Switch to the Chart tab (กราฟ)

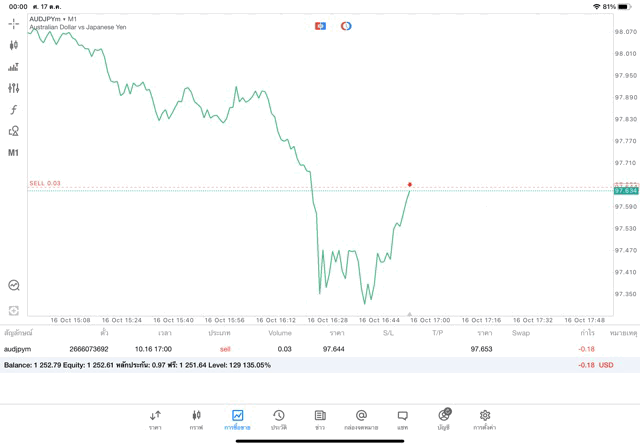coord(196,419)
